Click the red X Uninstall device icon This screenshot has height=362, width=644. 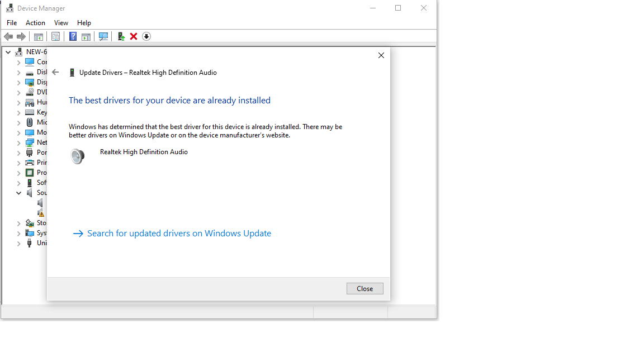pos(134,36)
